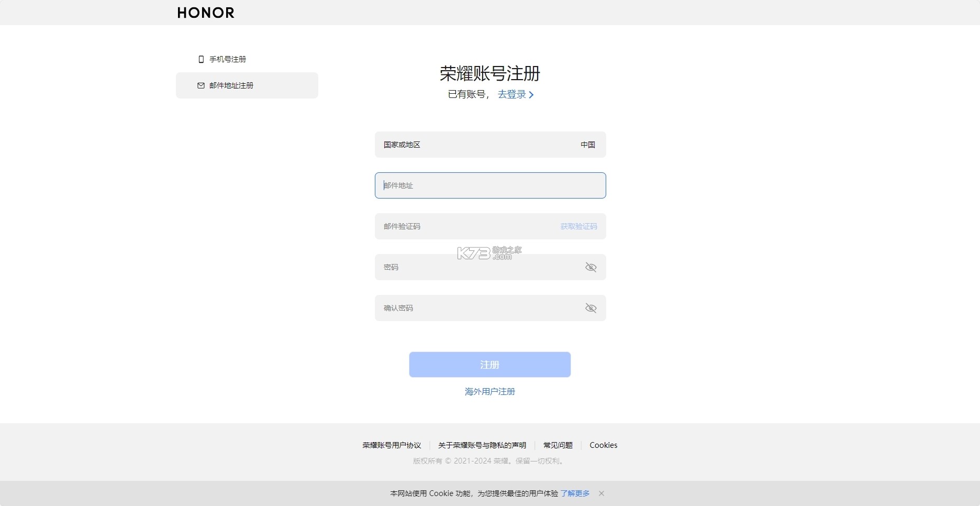980x506 pixels.
Task: Open the Cookies footer link
Action: [x=604, y=445]
